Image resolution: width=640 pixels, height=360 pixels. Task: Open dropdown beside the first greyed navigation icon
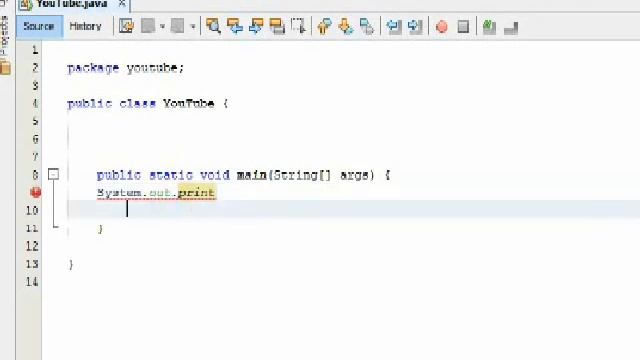pos(162,27)
